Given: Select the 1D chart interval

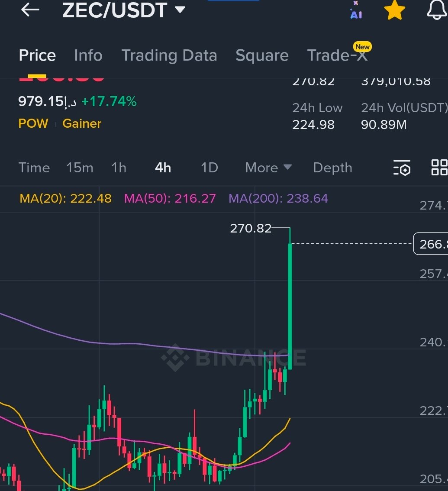Looking at the screenshot, I should coord(209,168).
